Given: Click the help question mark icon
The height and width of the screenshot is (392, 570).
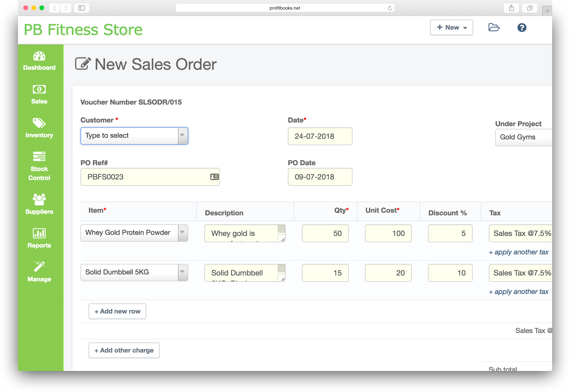Looking at the screenshot, I should tap(522, 28).
